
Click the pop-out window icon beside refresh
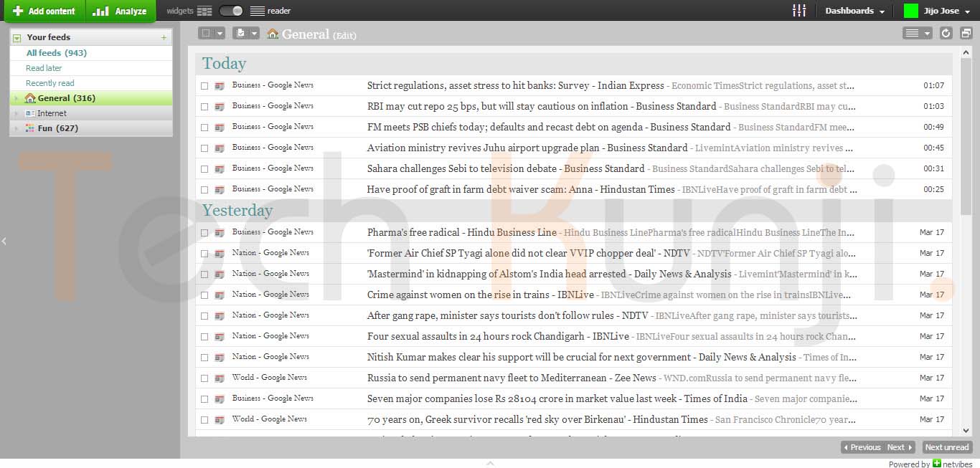[x=966, y=33]
